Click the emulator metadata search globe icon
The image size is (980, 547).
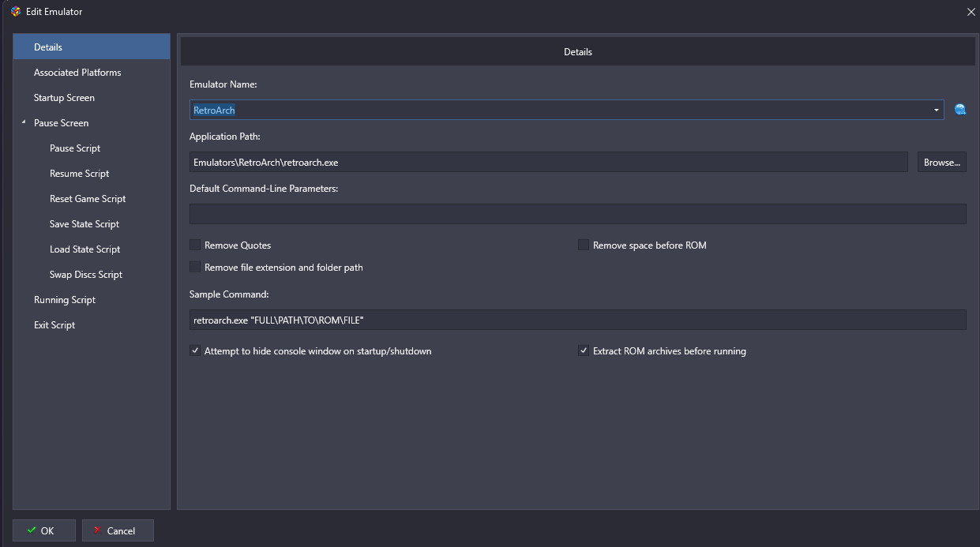point(960,110)
